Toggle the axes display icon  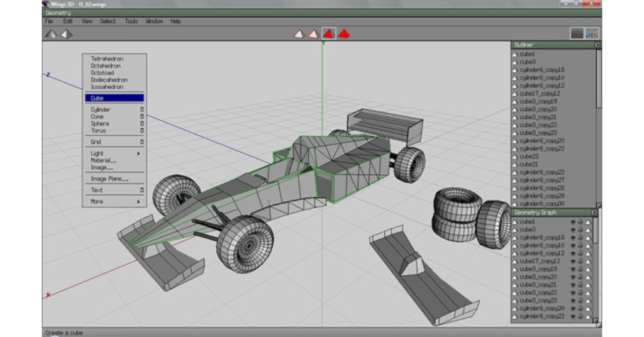(592, 34)
